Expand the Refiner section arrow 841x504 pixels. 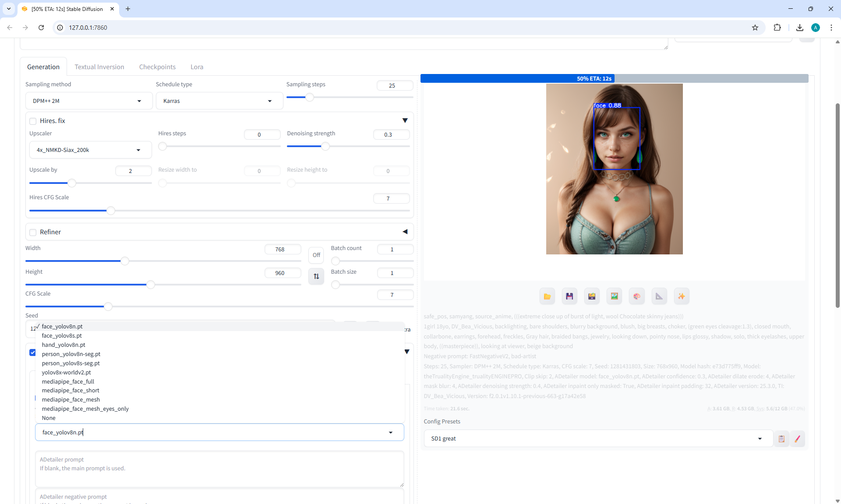tap(405, 232)
